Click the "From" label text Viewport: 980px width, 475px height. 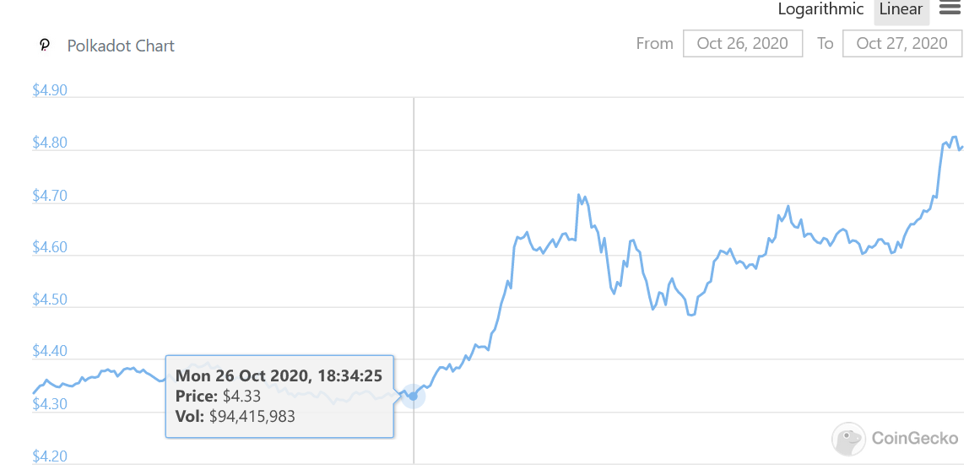click(x=654, y=44)
